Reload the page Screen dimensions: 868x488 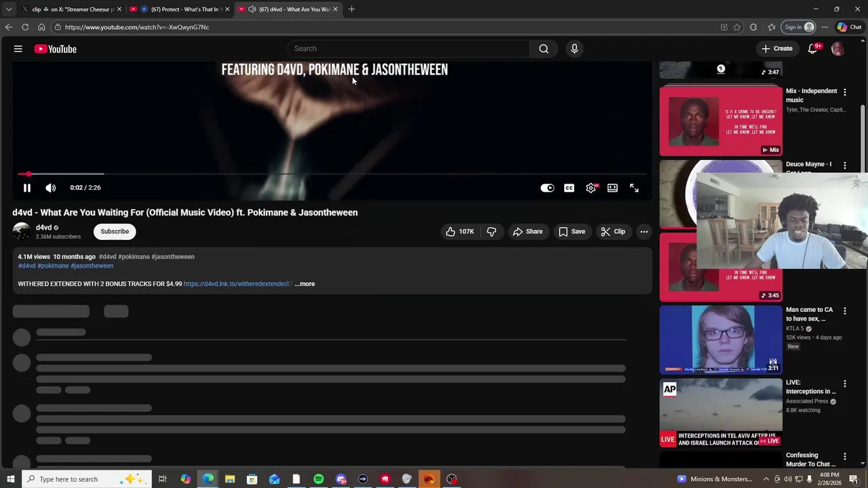coord(25,27)
